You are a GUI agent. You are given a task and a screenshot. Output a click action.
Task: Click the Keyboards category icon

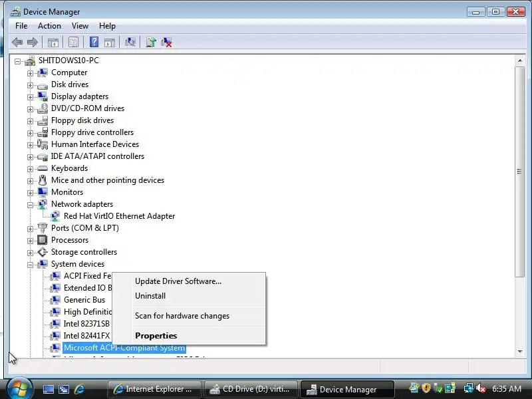pos(43,168)
